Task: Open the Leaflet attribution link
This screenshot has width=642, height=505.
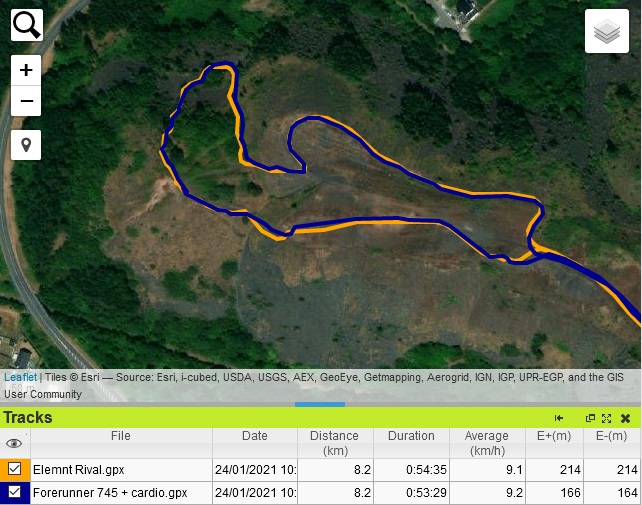Action: tap(20, 378)
